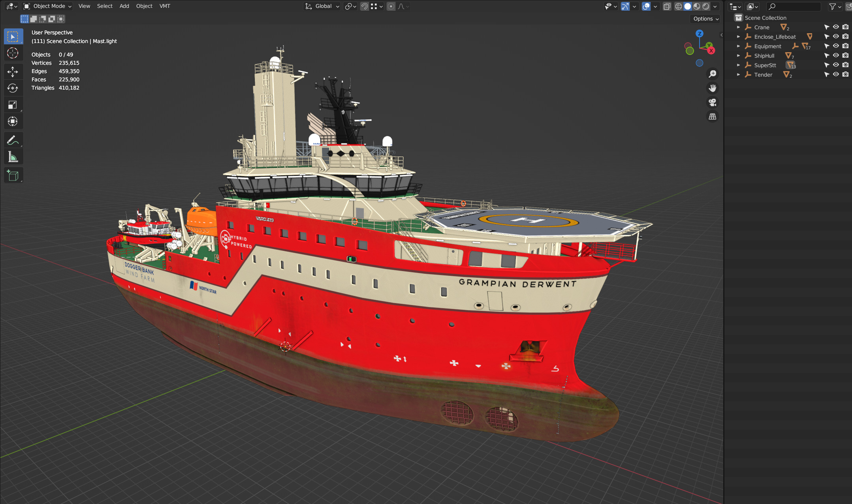This screenshot has width=852, height=504.
Task: Select the Select Box tool
Action: click(x=13, y=36)
